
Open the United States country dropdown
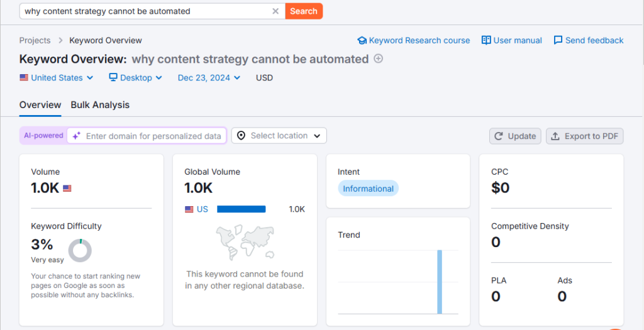tap(57, 78)
